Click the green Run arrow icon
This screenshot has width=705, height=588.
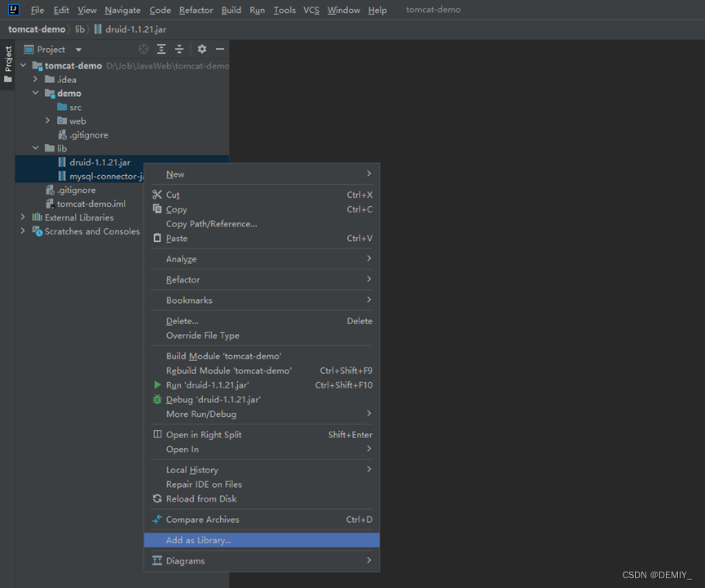tap(157, 385)
